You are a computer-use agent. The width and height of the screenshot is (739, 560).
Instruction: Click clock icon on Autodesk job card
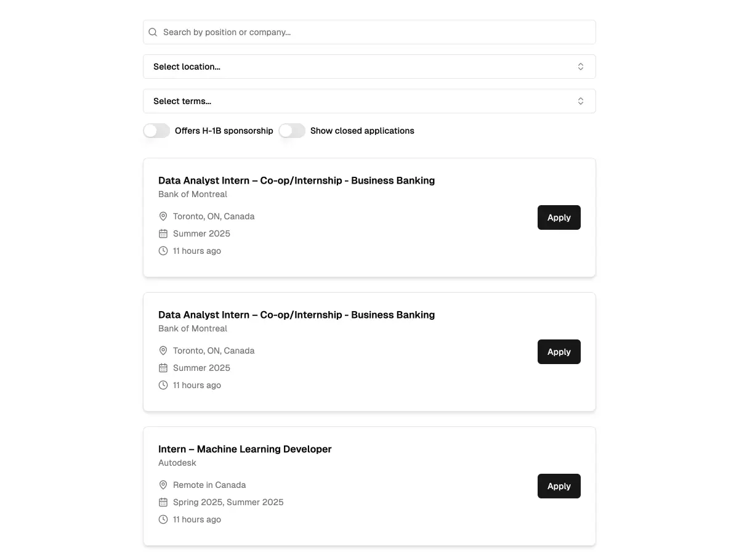tap(163, 519)
